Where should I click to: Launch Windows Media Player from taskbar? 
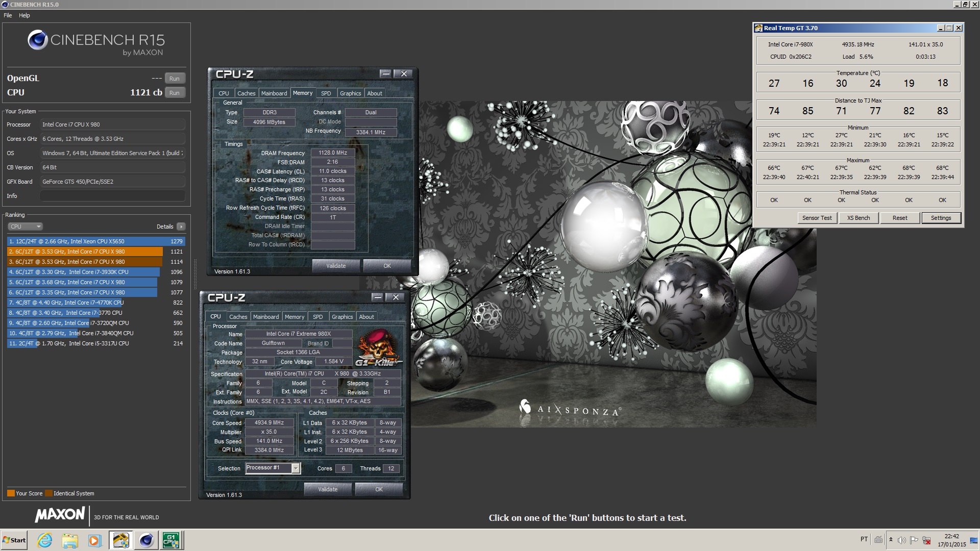(x=94, y=540)
